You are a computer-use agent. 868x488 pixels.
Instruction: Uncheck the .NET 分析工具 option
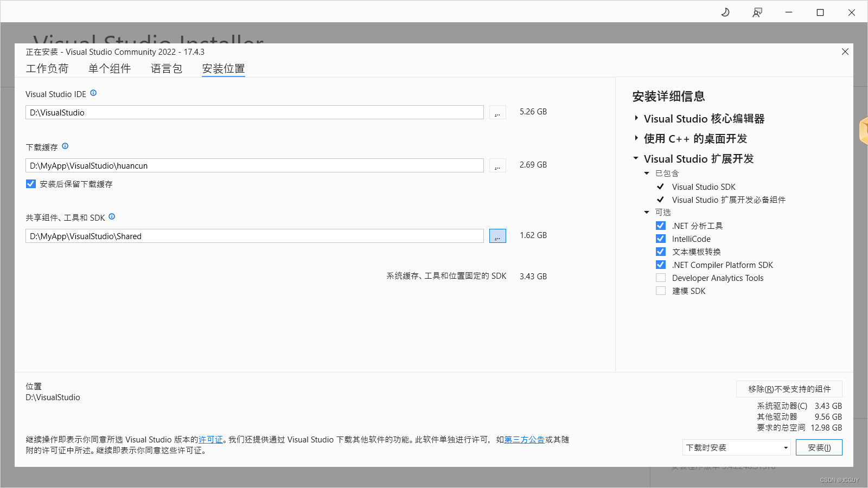661,226
